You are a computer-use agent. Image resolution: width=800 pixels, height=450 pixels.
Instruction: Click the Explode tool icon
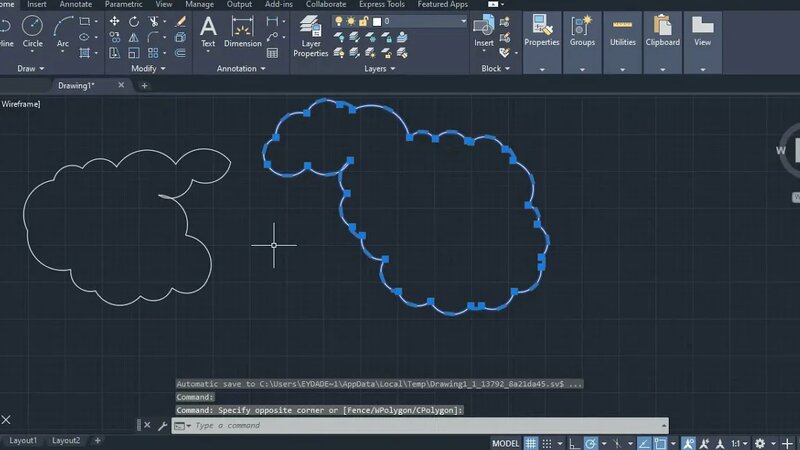point(180,37)
